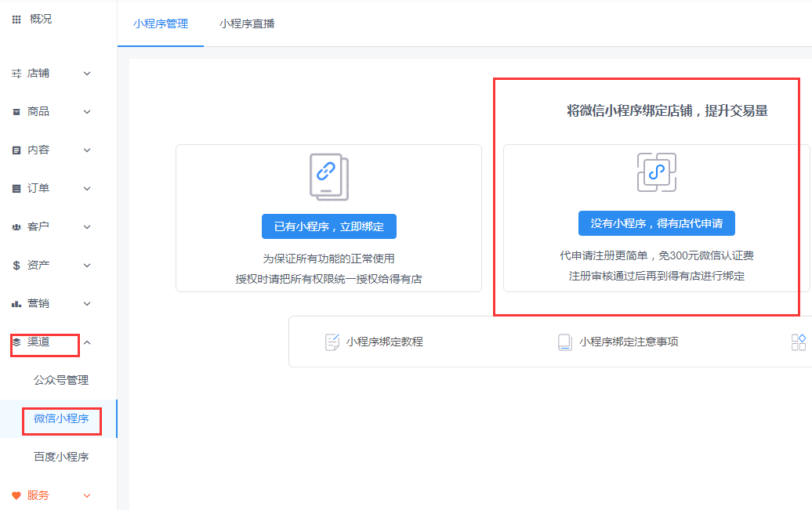812x510 pixels.
Task: Click the mini program icon above 没有小程序
Action: point(656,172)
